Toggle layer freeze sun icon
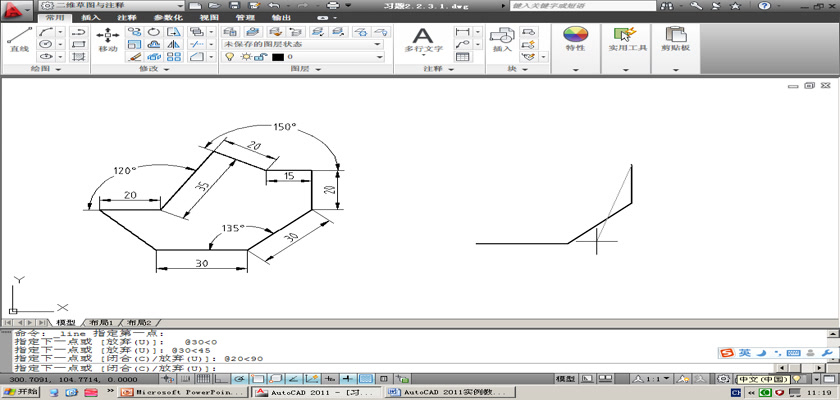Image resolution: width=840 pixels, height=400 pixels. point(246,56)
